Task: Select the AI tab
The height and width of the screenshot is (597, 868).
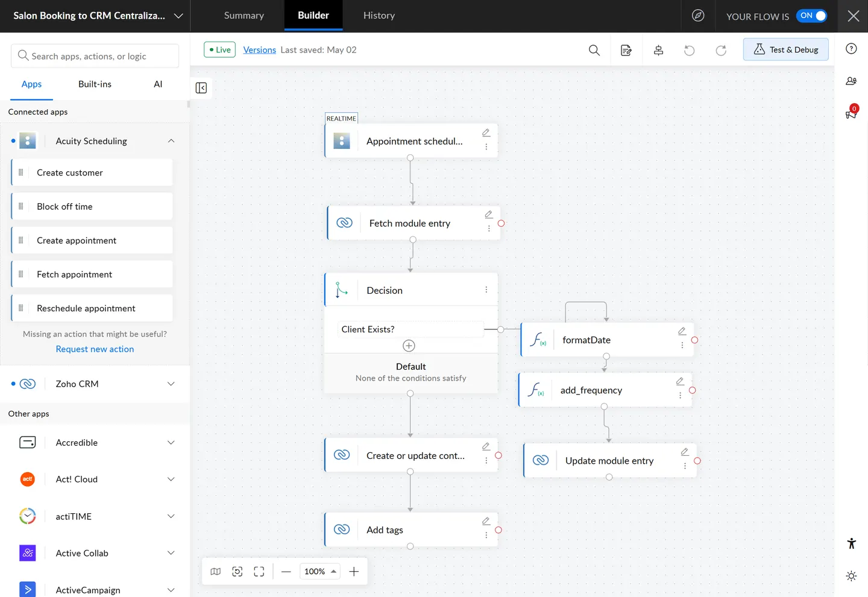Action: (x=158, y=84)
